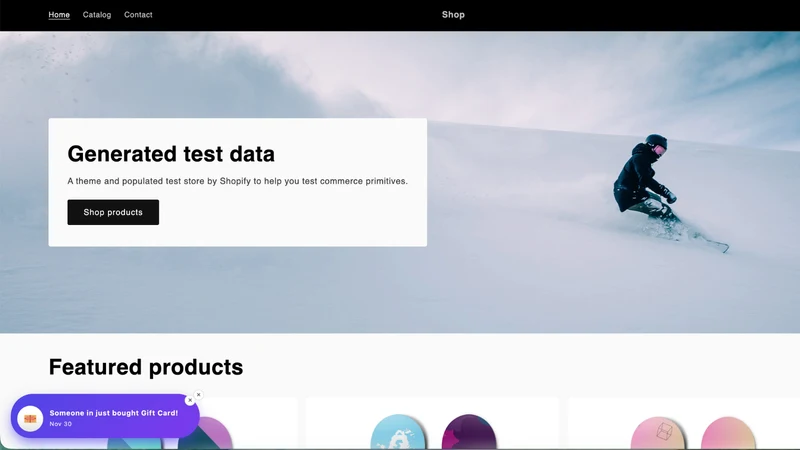Click the 'Nov 30' date in notification
This screenshot has width=800, height=450.
click(61, 424)
